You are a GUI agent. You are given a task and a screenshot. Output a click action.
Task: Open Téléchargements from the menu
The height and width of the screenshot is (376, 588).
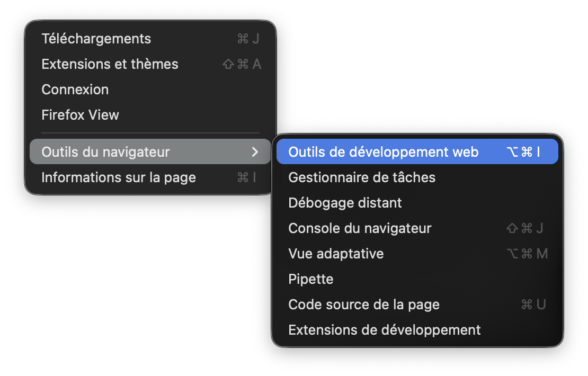96,39
